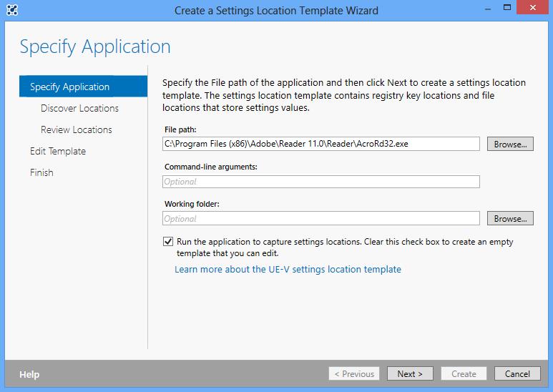Click the wizard app icon in title bar
553x392 pixels.
point(12,10)
